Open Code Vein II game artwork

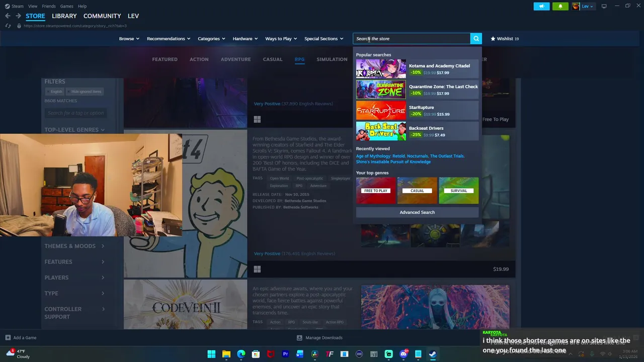pos(186,305)
